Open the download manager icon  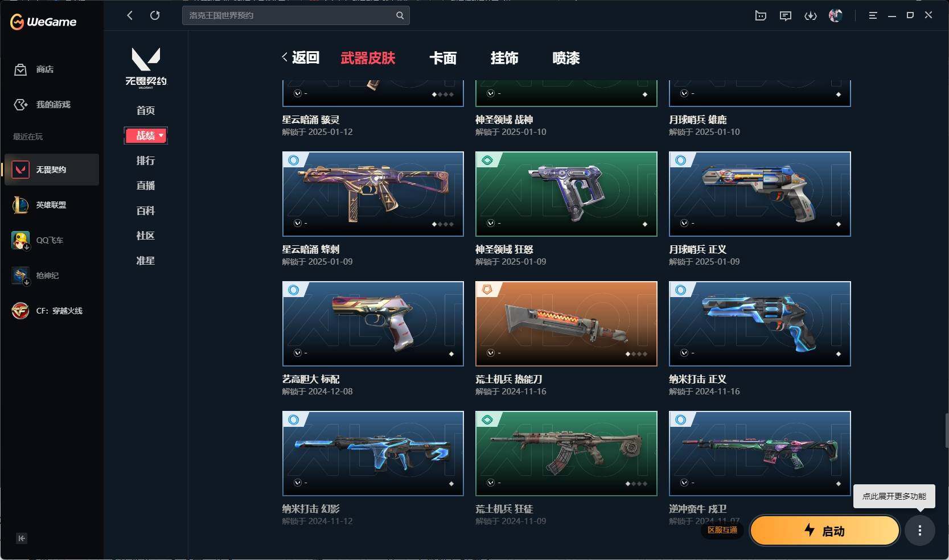pos(811,16)
